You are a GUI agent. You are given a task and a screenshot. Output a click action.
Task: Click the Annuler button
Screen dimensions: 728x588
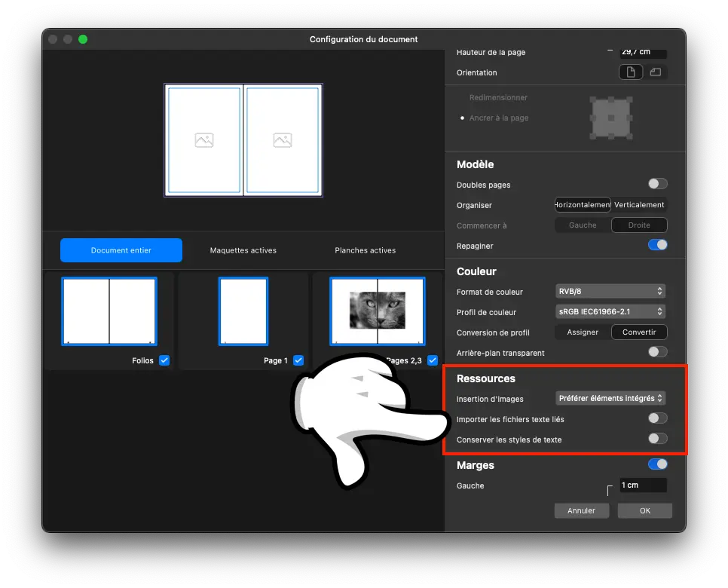point(581,510)
